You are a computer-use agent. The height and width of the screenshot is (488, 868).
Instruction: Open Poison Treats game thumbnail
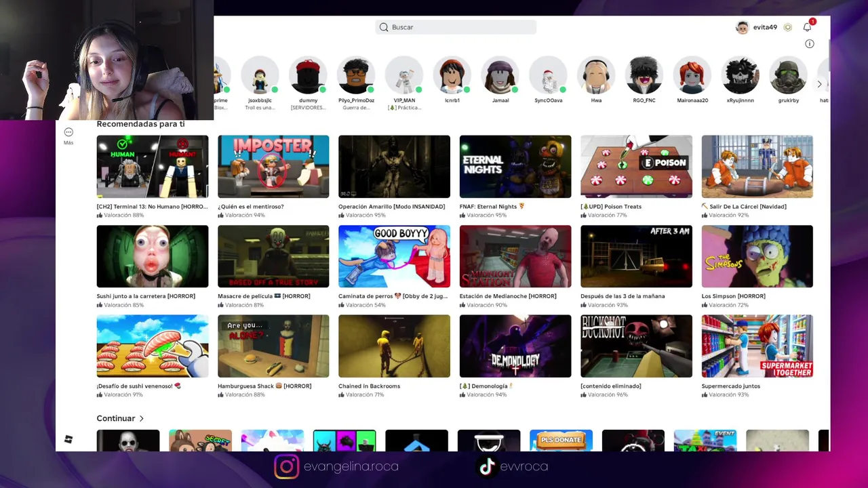tap(636, 167)
